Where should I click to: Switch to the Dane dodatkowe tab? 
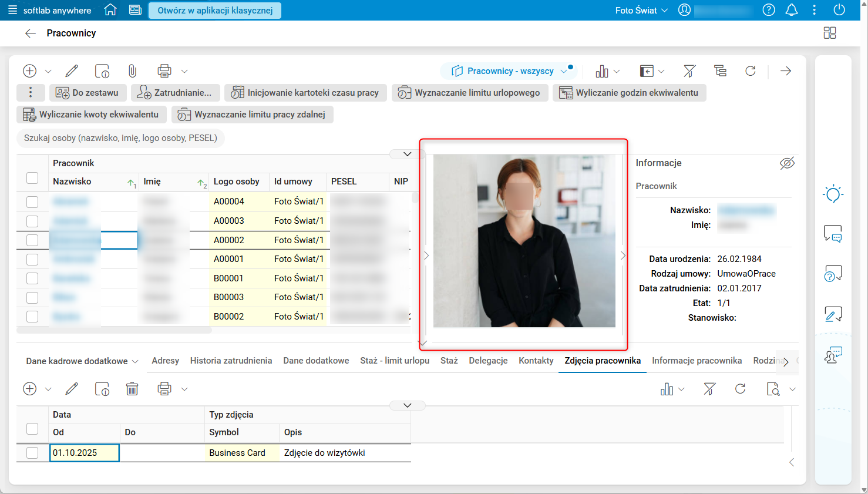[316, 361]
